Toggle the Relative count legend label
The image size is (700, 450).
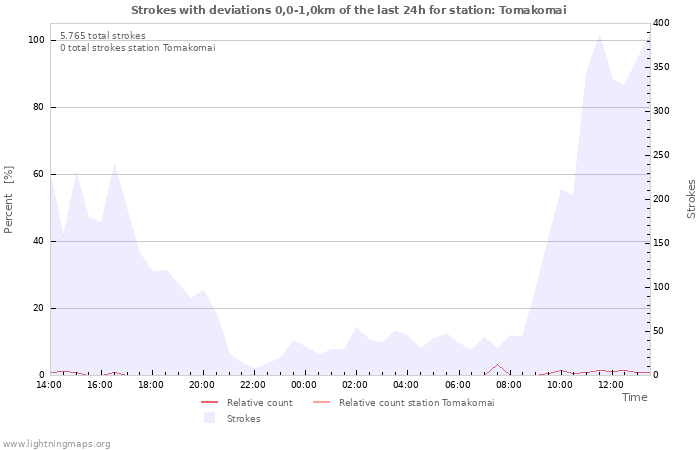259,403
